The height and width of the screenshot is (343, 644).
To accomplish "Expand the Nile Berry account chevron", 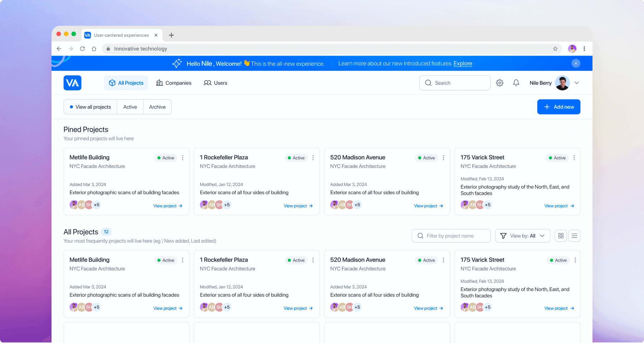I will [577, 83].
